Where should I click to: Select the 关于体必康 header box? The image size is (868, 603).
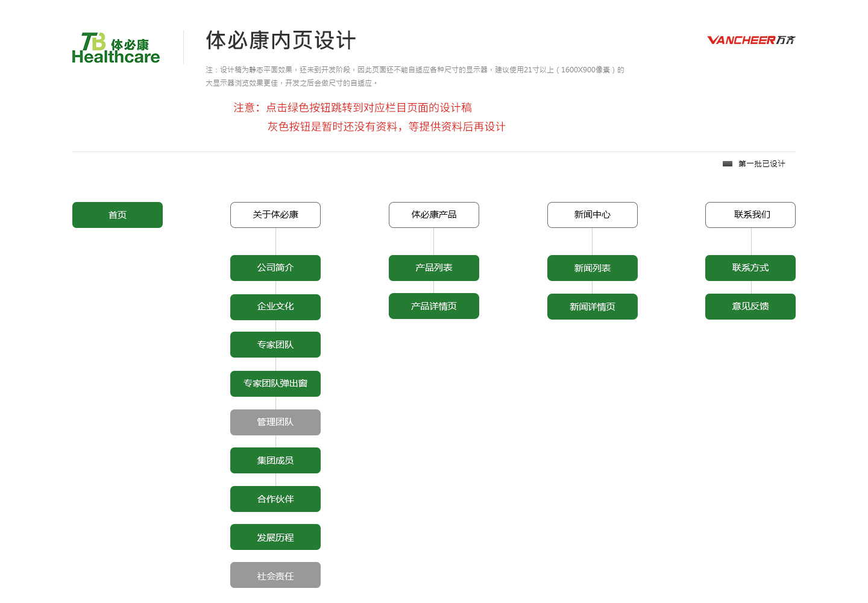click(275, 215)
